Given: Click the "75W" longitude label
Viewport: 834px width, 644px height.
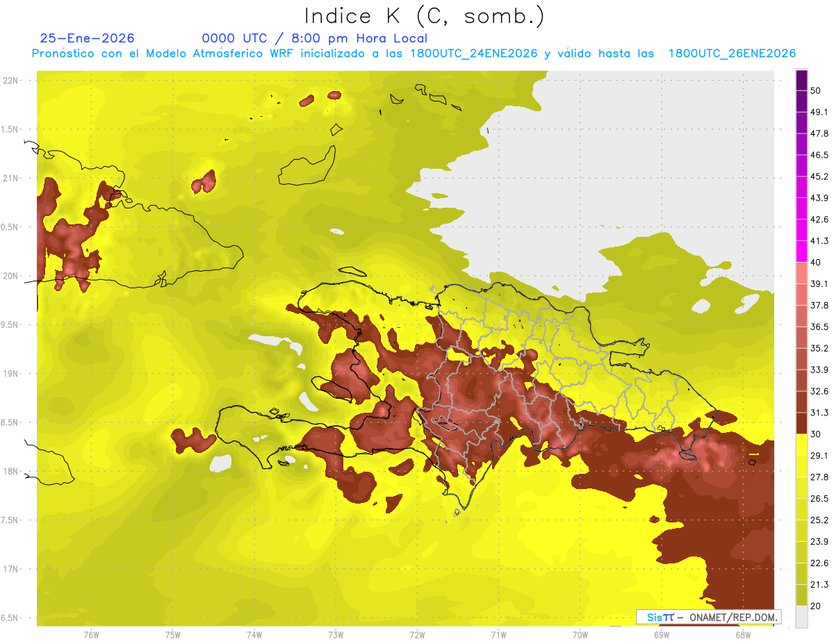Looking at the screenshot, I should [172, 635].
